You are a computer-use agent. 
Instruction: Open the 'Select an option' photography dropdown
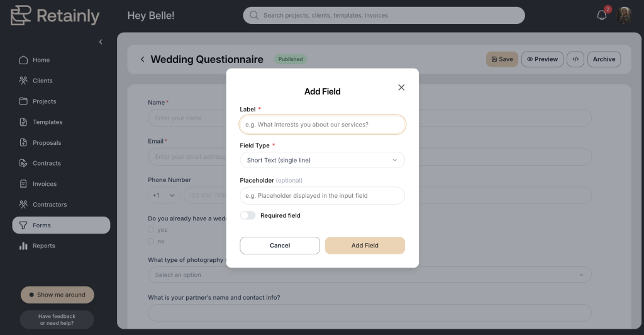click(x=370, y=275)
